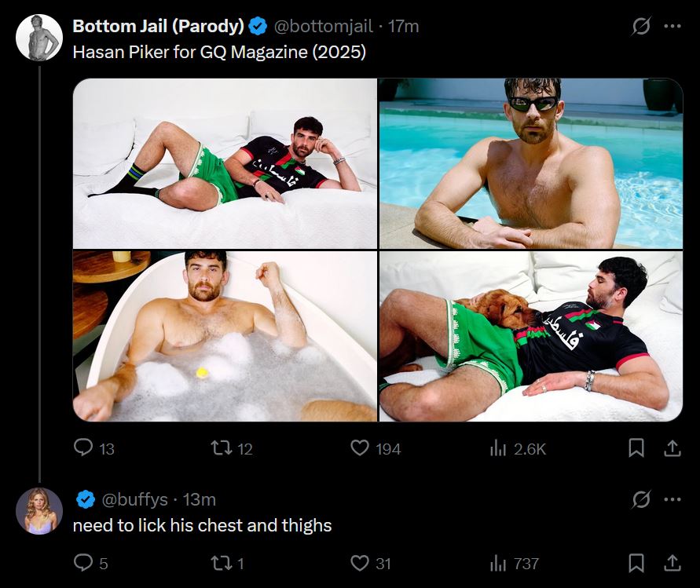
Task: Open the @bottomjail profile handle
Action: (323, 27)
